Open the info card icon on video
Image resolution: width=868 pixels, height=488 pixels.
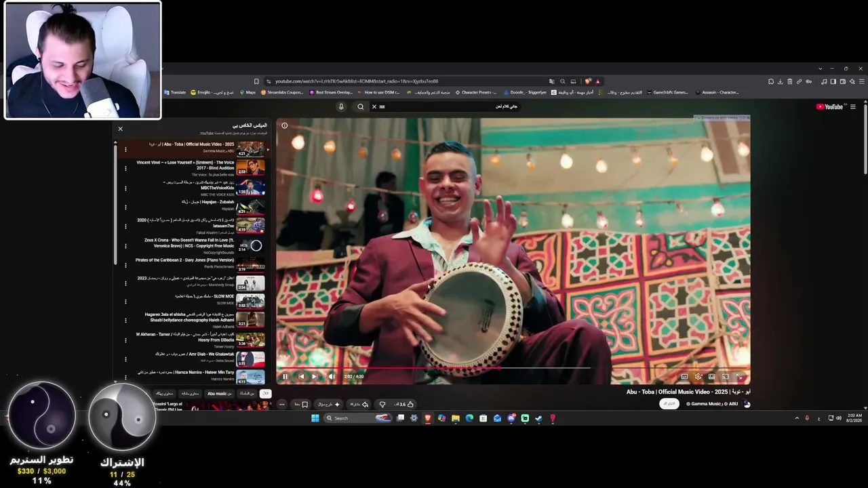[285, 125]
